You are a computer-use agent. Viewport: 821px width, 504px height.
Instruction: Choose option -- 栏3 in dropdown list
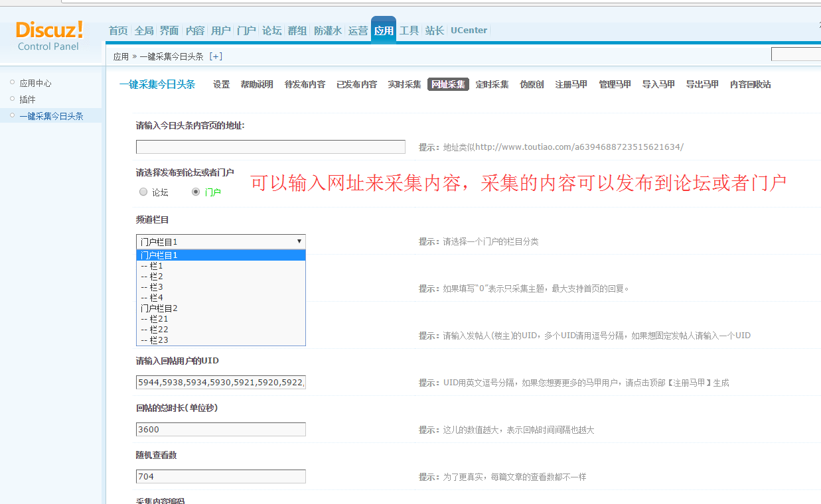coord(221,287)
